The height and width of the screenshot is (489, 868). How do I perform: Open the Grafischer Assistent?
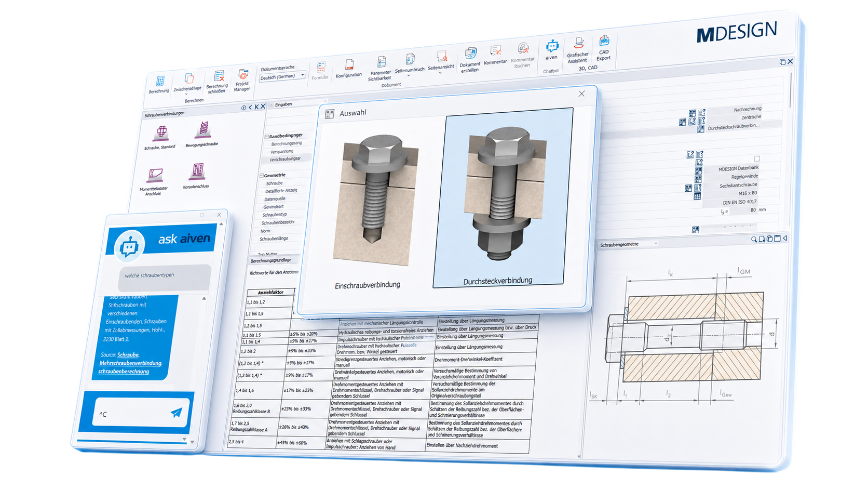(x=578, y=50)
